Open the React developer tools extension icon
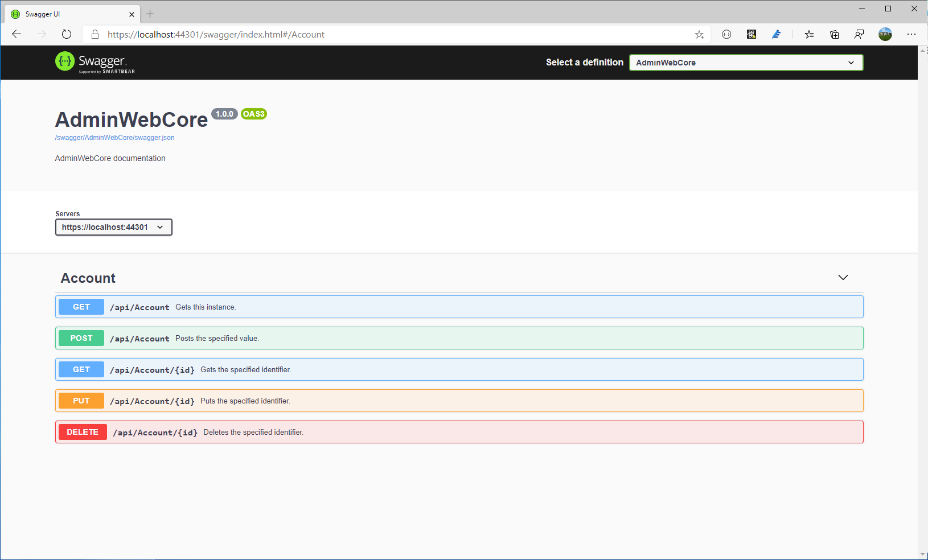Viewport: 928px width, 560px height. click(x=752, y=34)
